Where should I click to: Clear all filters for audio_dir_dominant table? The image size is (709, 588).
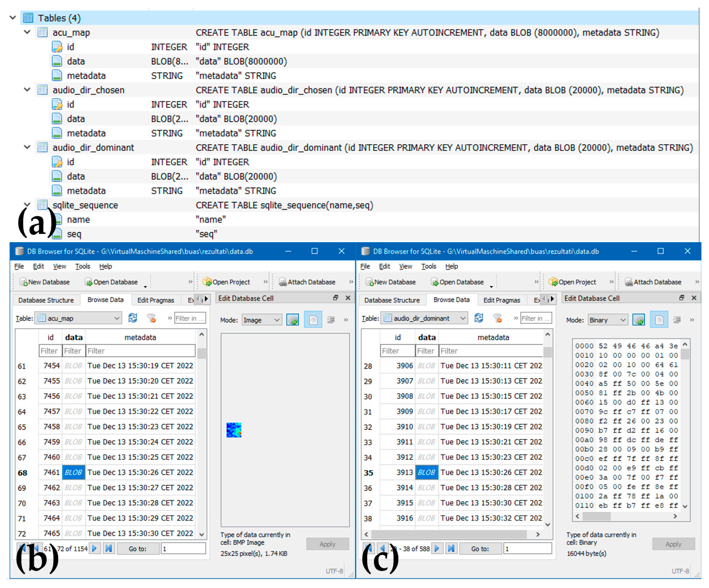497,318
